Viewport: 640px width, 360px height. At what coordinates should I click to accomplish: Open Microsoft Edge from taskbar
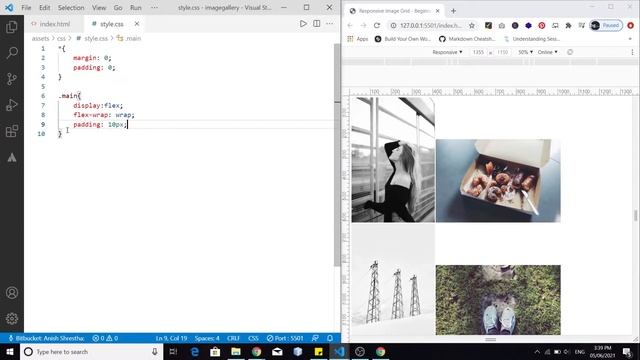pyautogui.click(x=194, y=351)
